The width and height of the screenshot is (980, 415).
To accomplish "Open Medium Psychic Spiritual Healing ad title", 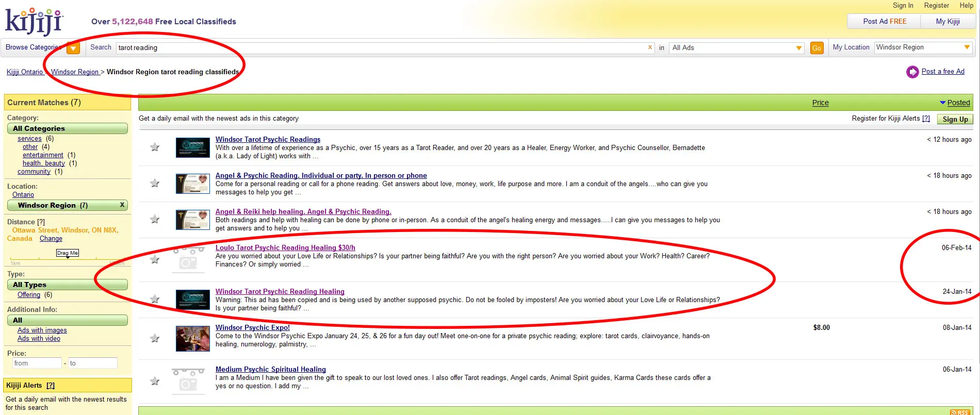I will [x=270, y=369].
